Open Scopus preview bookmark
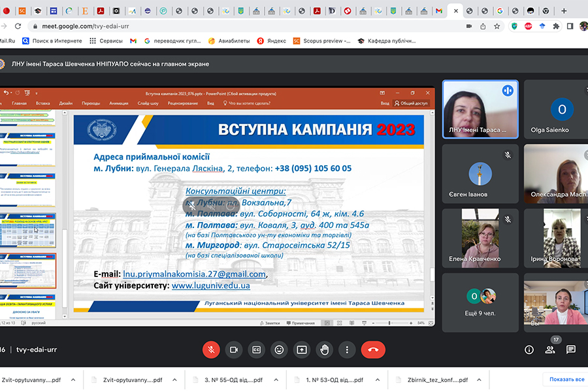This screenshot has width=588, height=392. click(321, 41)
